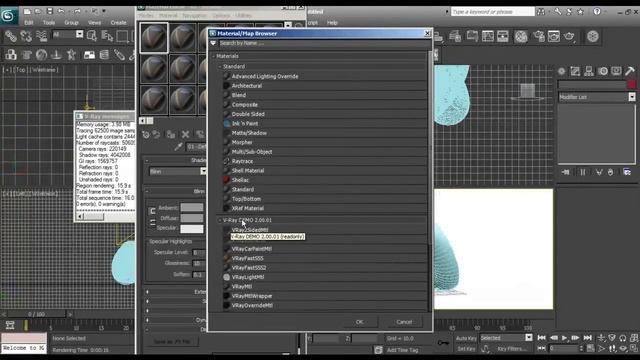Screen dimensions: 640x360
Task: Click the Pin Stack icon below modifier stack
Action: 565,172
